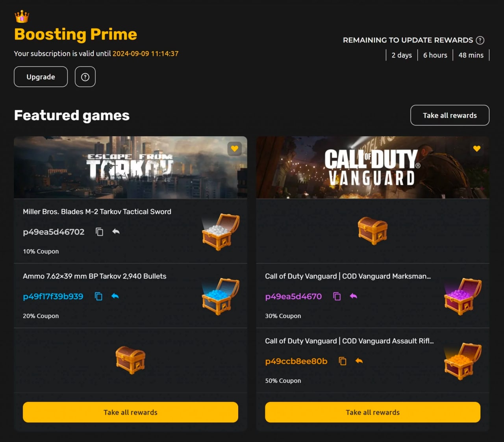Take all rewards in the Vanguard column

[372, 412]
